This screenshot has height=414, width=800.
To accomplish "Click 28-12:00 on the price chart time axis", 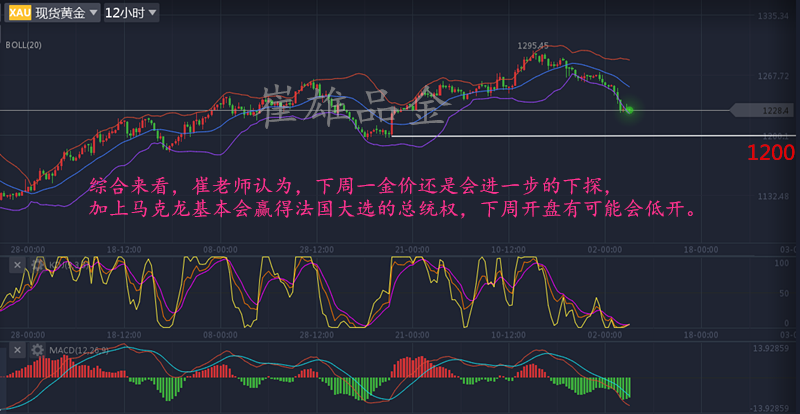I will pos(316,250).
